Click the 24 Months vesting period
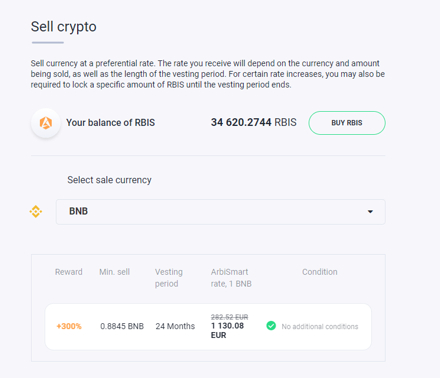440x378 pixels. pos(175,326)
